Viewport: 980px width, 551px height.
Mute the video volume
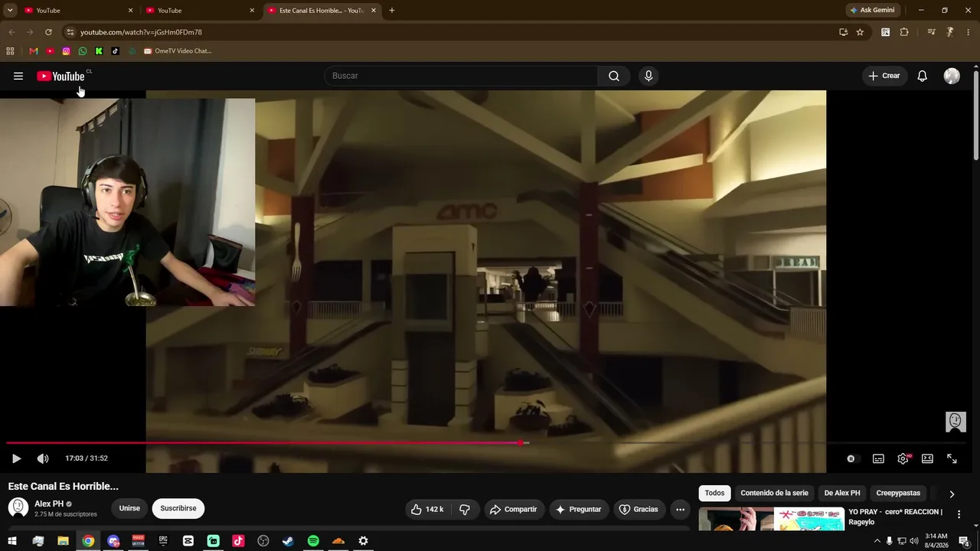(x=43, y=458)
